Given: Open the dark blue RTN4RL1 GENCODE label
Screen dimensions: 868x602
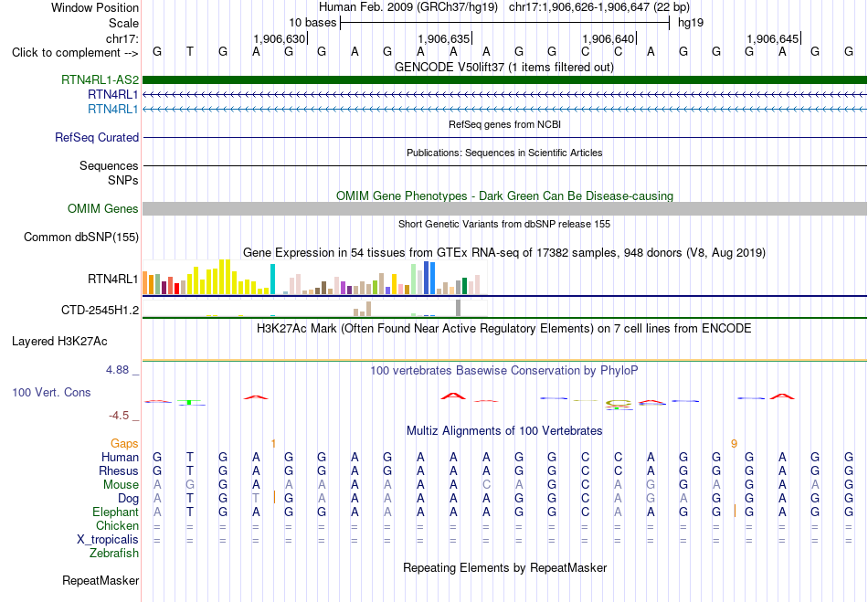Looking at the screenshot, I should coord(113,95).
